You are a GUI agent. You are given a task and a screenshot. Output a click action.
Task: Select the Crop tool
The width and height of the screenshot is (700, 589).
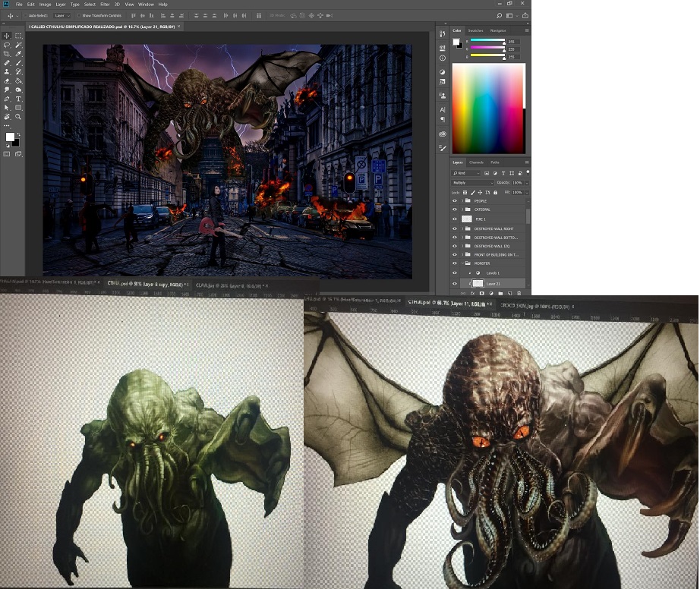click(7, 54)
